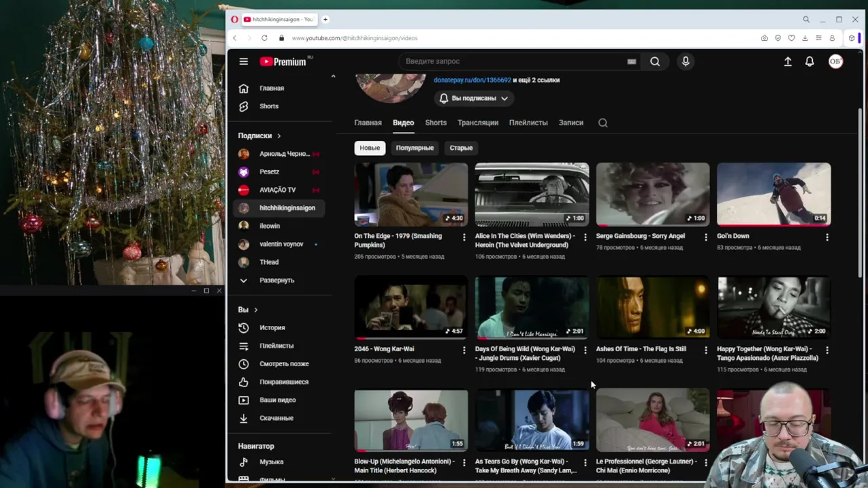Image resolution: width=868 pixels, height=488 pixels.
Task: Play the Alice In The Cities thumbnail
Action: (532, 194)
